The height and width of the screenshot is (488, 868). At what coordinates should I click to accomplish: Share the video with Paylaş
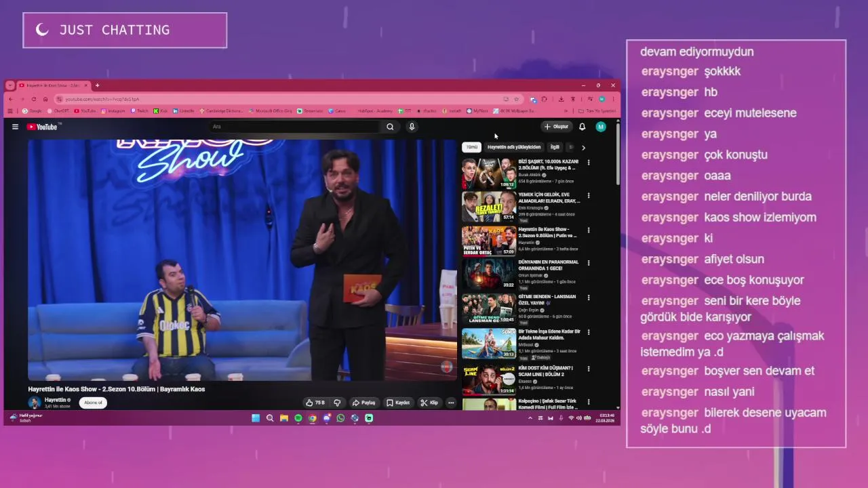[363, 403]
